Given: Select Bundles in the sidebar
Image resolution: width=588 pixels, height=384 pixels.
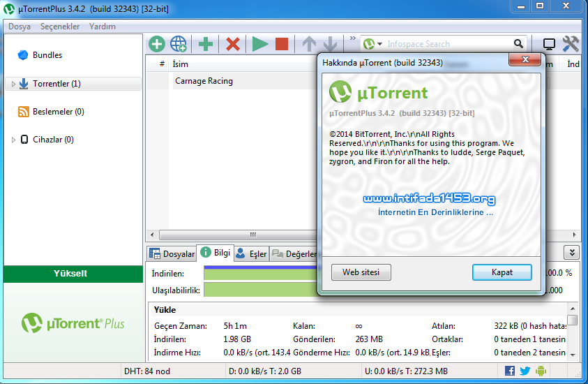Looking at the screenshot, I should click(47, 54).
